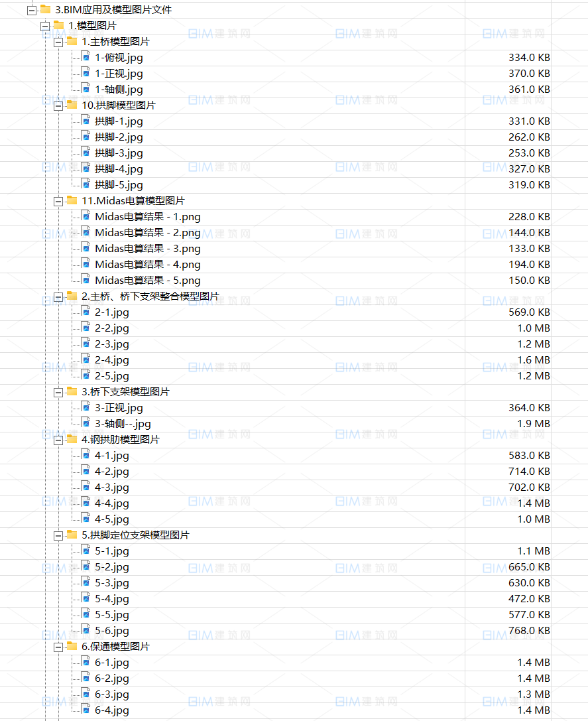Image resolution: width=588 pixels, height=721 pixels.
Task: Click the file icon beside 5-4.jpg
Action: 86,598
